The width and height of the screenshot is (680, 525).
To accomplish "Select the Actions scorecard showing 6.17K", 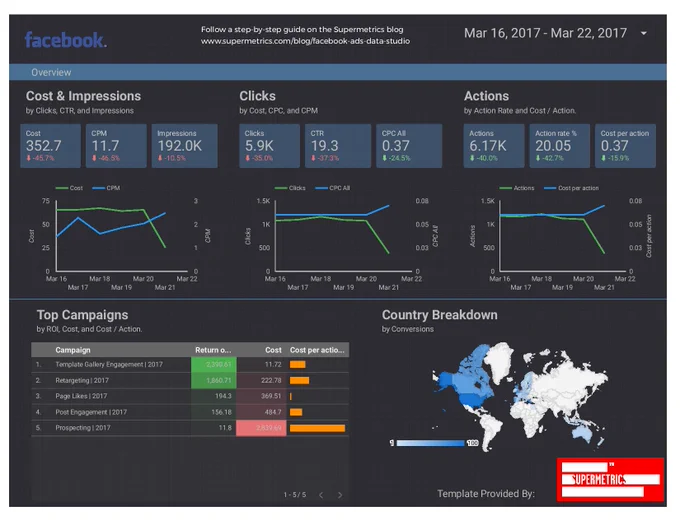I will coord(494,146).
